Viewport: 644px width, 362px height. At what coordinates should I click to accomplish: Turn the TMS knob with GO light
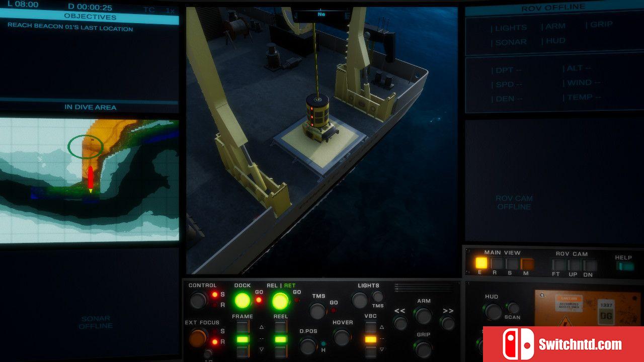tap(318, 311)
